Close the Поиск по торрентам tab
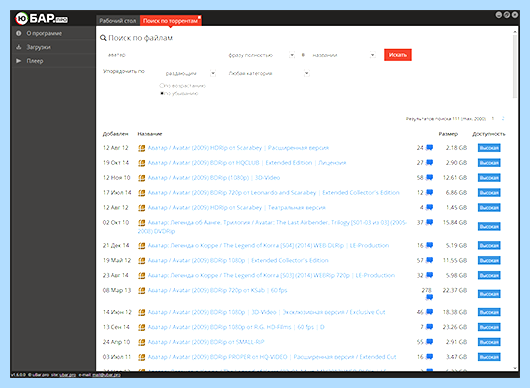This screenshot has width=530, height=388. click(x=199, y=17)
